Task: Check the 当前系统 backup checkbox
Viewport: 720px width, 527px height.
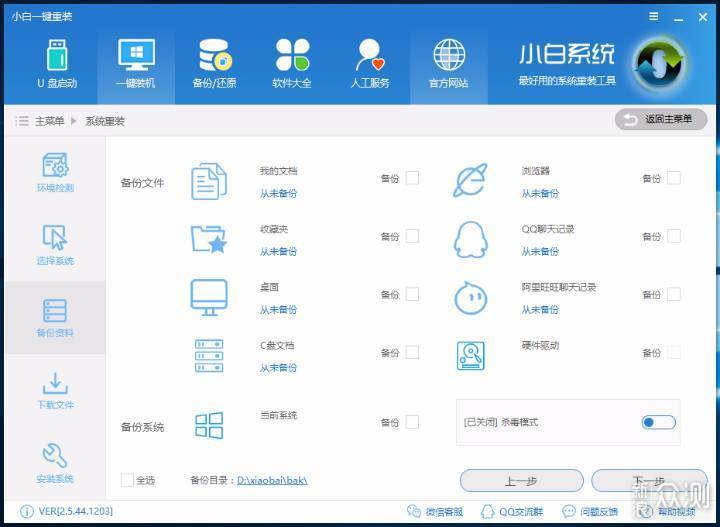Action: [412, 422]
